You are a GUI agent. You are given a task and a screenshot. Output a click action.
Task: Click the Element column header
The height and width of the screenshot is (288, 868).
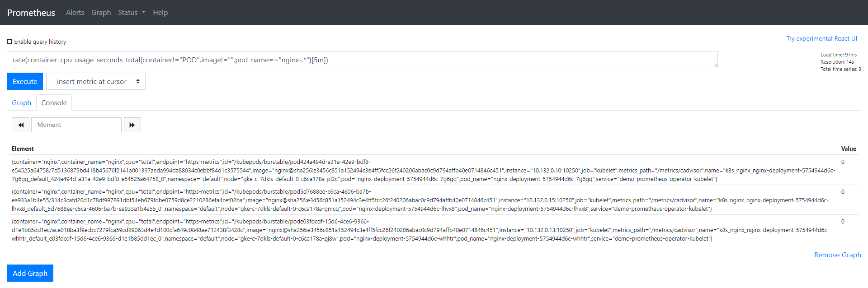23,149
